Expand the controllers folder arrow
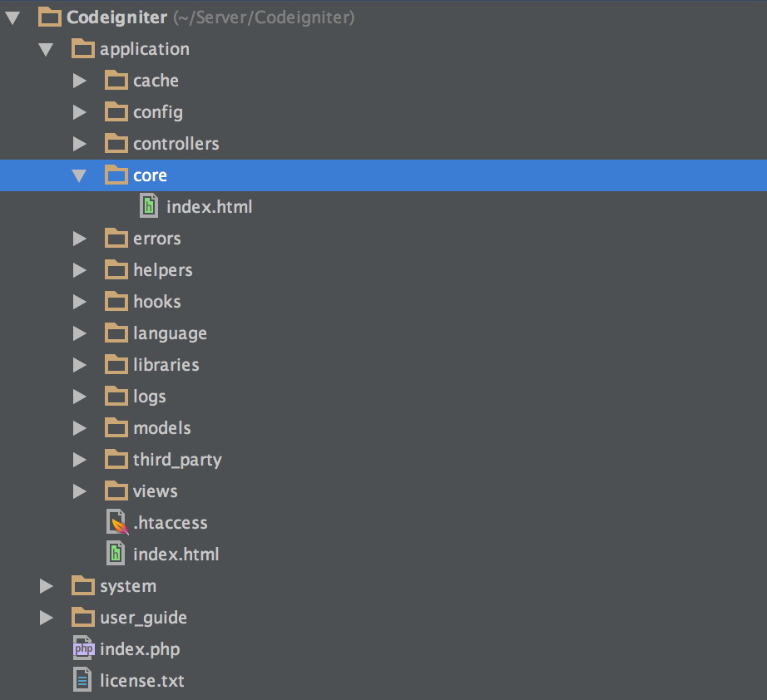The width and height of the screenshot is (767, 700). click(x=80, y=144)
